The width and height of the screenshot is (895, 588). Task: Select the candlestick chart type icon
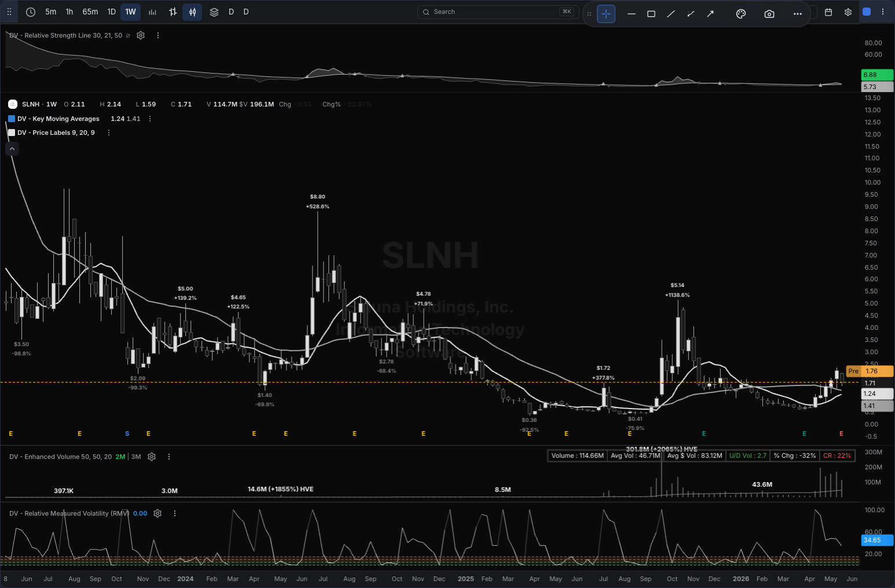(x=192, y=12)
